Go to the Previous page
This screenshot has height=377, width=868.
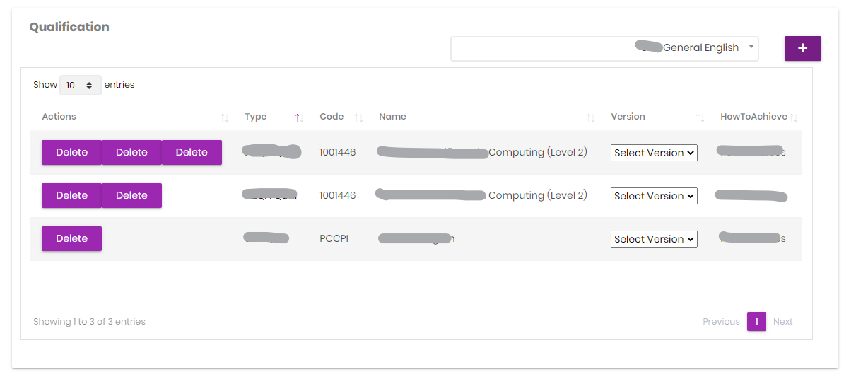pyautogui.click(x=721, y=322)
